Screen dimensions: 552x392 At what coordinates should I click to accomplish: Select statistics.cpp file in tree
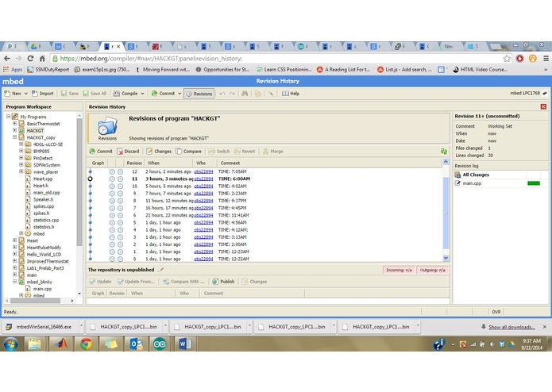point(46,220)
